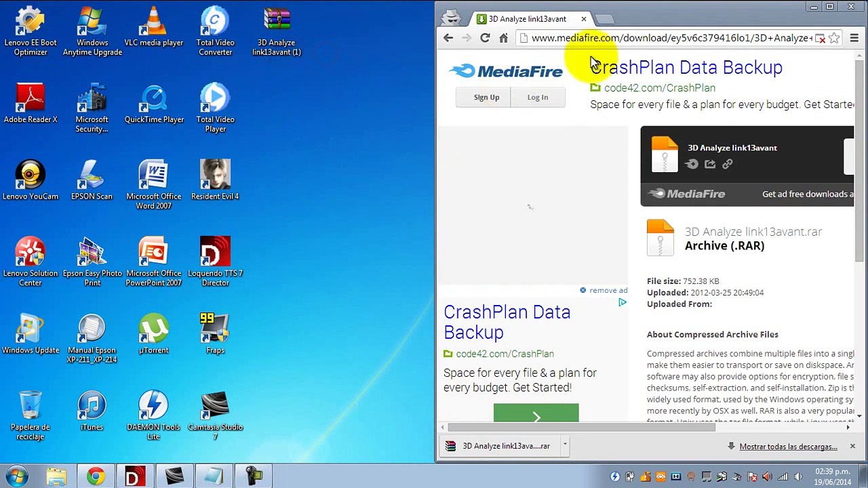Image resolution: width=868 pixels, height=488 pixels.
Task: Click Chrome back navigation arrow
Action: (448, 38)
